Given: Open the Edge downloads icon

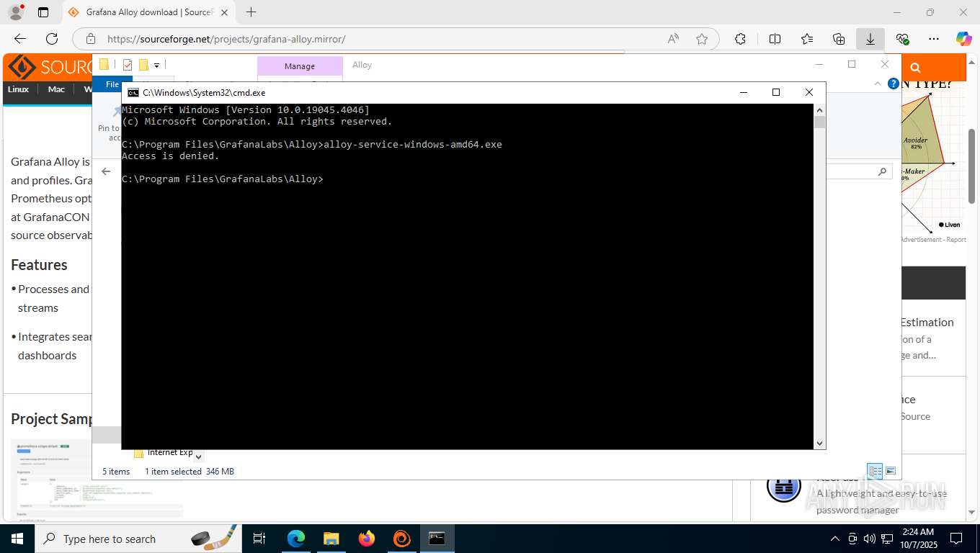Looking at the screenshot, I should [x=870, y=39].
